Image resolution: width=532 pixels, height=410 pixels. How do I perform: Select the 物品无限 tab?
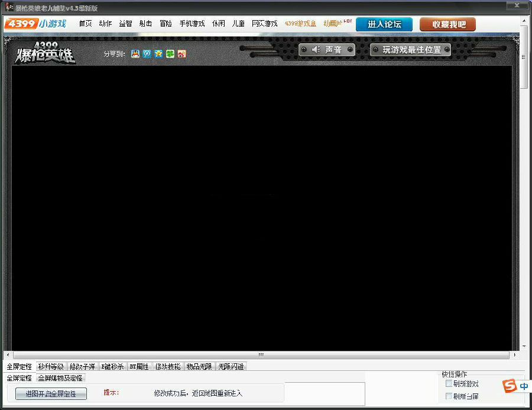tap(199, 367)
